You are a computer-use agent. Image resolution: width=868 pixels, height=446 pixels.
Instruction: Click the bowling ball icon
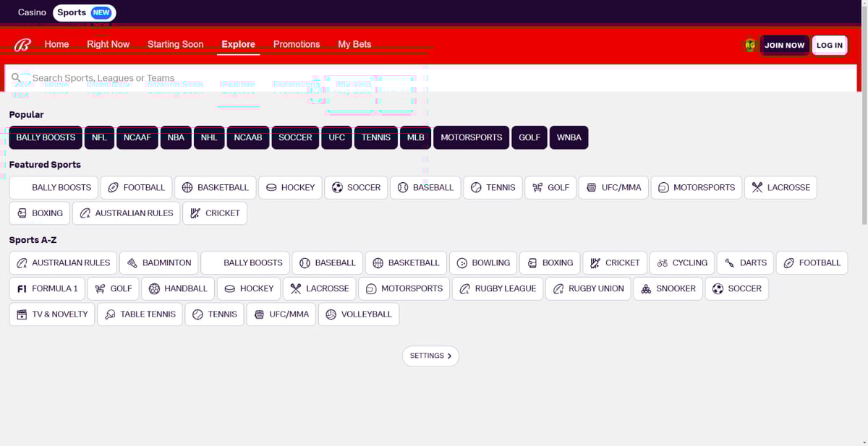[462, 263]
